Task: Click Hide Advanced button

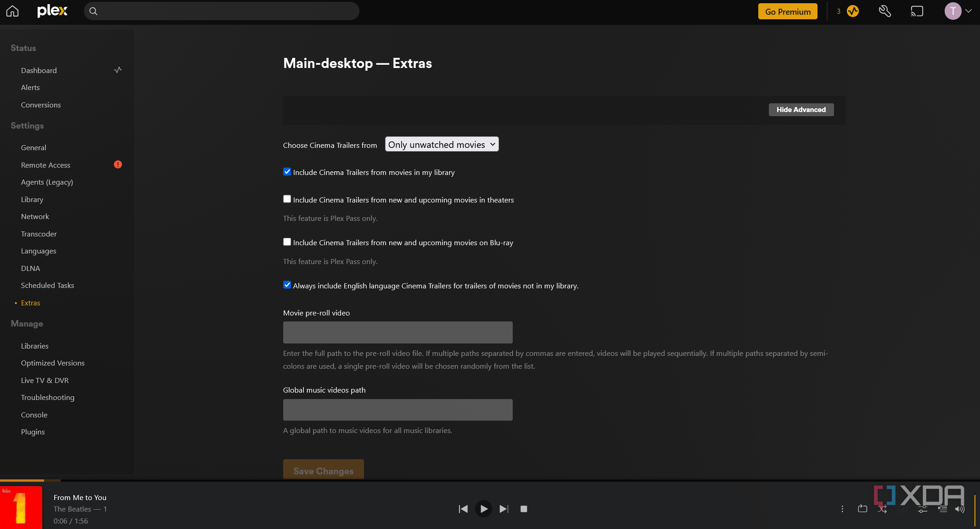Action: coord(801,109)
